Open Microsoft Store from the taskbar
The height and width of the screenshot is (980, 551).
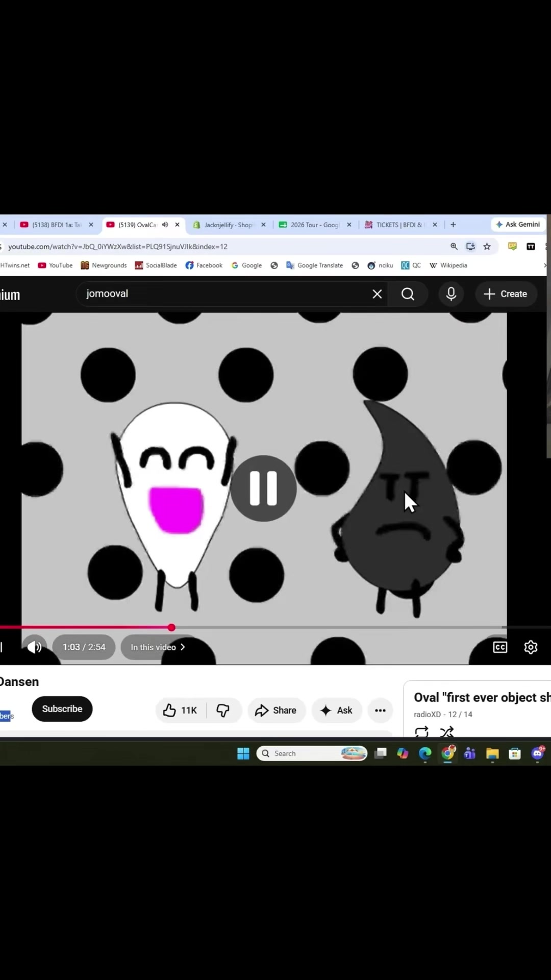coord(515,753)
